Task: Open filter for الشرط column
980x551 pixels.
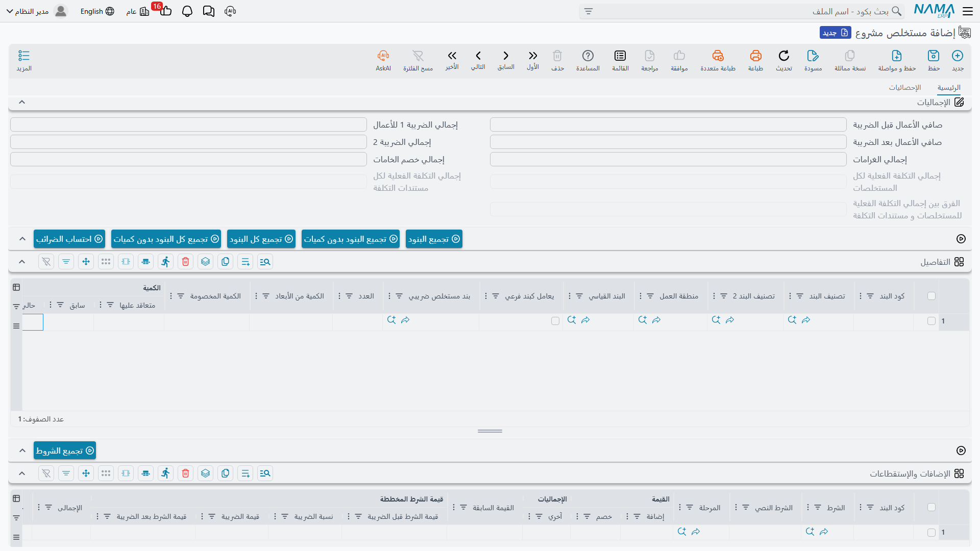Action: pyautogui.click(x=818, y=508)
